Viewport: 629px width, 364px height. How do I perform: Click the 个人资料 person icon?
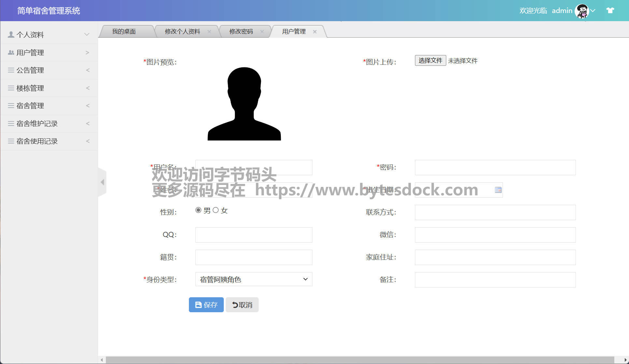coord(11,35)
